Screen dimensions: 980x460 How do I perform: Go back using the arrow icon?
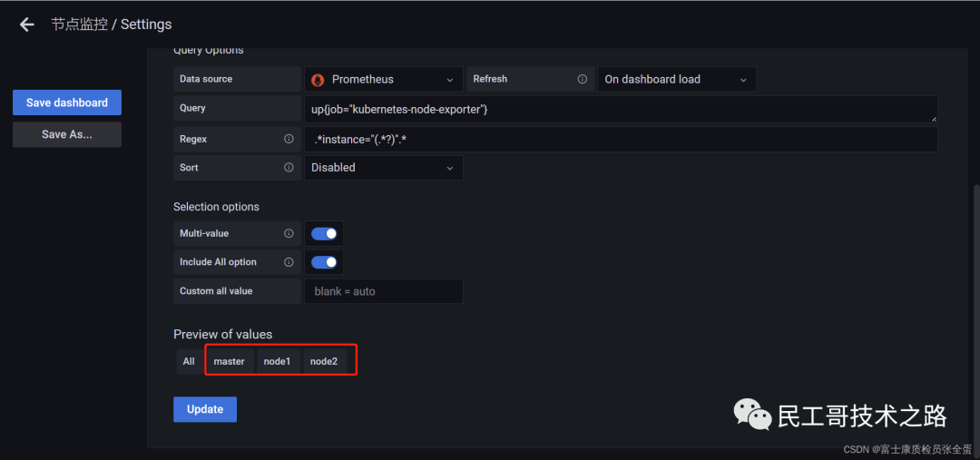(27, 24)
